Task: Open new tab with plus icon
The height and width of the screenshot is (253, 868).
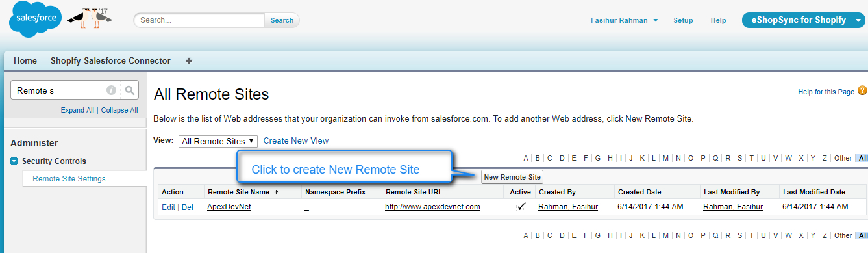Action: [190, 60]
